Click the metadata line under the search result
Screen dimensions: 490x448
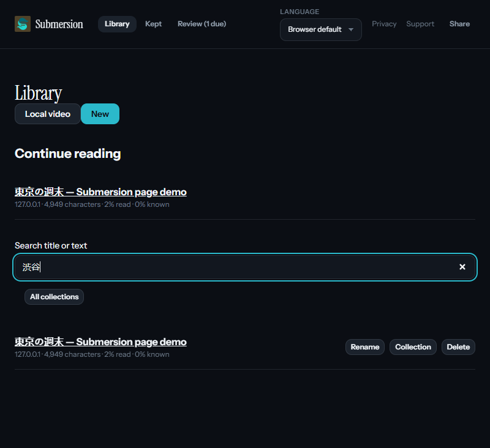pos(92,354)
